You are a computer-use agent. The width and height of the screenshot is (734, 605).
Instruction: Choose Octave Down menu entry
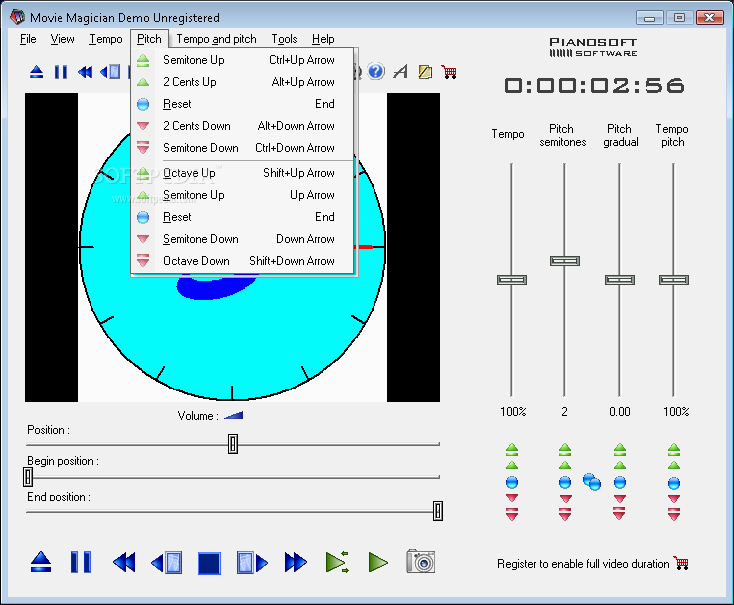(x=242, y=261)
